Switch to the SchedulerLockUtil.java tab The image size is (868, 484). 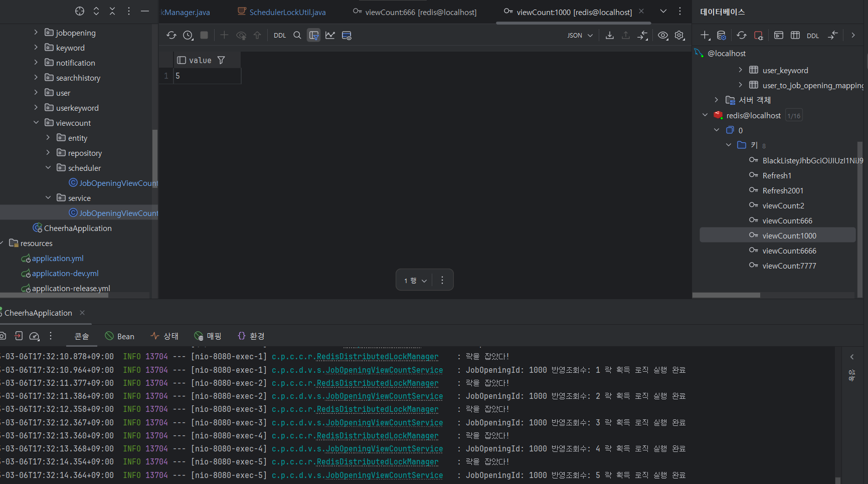282,12
